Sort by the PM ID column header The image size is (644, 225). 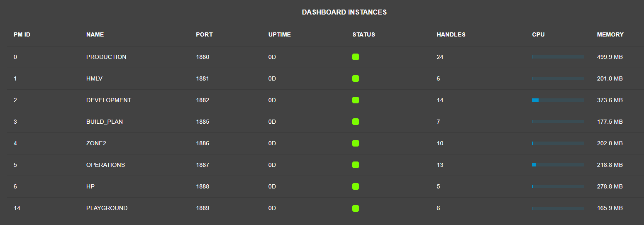coord(22,34)
